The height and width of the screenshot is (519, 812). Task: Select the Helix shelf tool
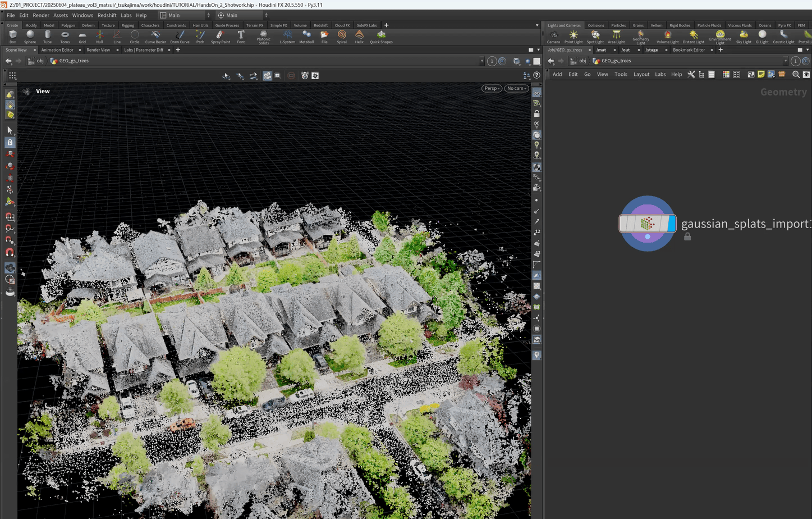359,37
